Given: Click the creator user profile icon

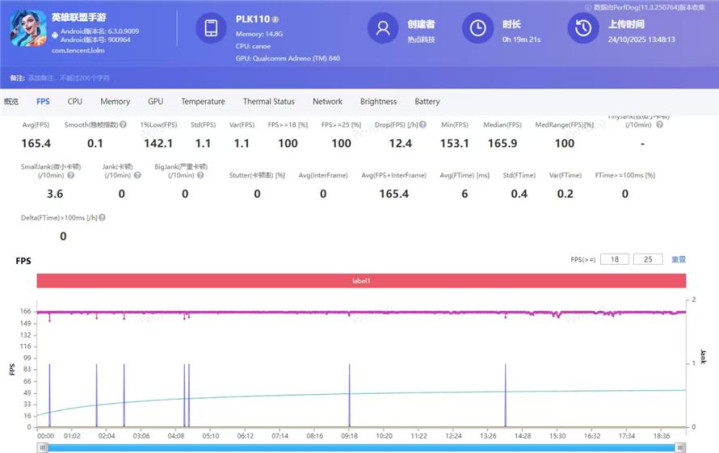Looking at the screenshot, I should (x=382, y=29).
